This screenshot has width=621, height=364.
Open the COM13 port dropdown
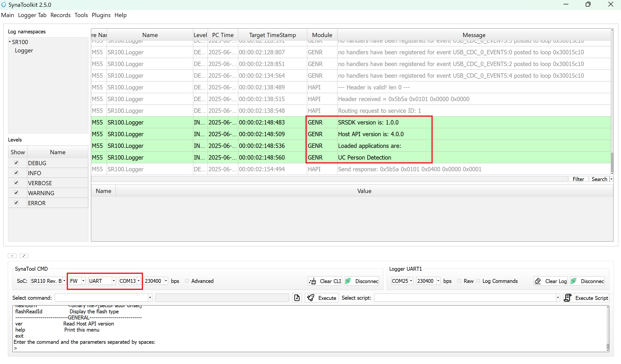138,281
